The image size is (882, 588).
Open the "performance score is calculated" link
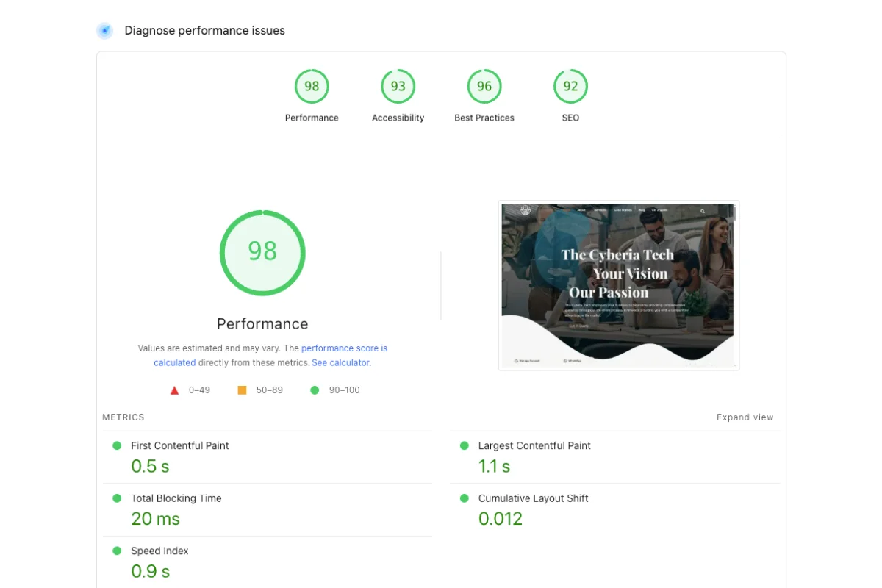(x=344, y=348)
